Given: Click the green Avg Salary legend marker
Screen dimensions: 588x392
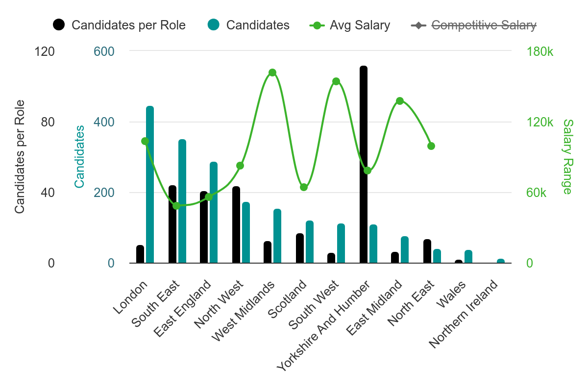Looking at the screenshot, I should 317,25.
